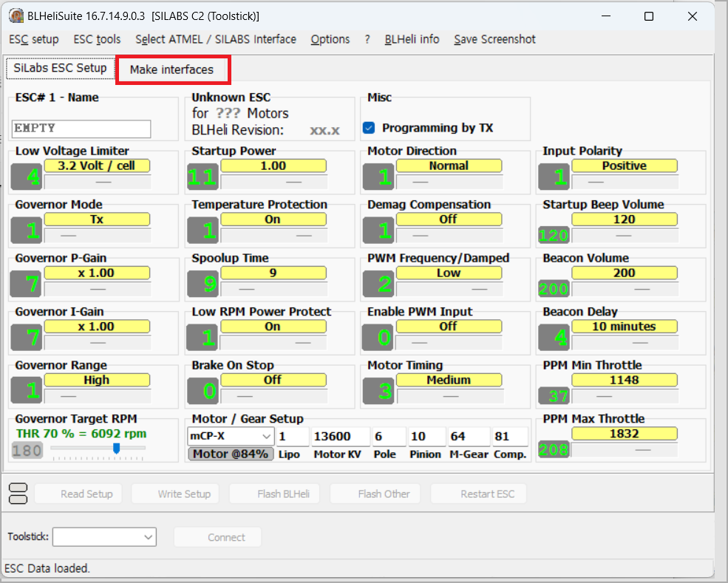The height and width of the screenshot is (583, 728).
Task: Click the Flash Other button
Action: click(x=375, y=494)
